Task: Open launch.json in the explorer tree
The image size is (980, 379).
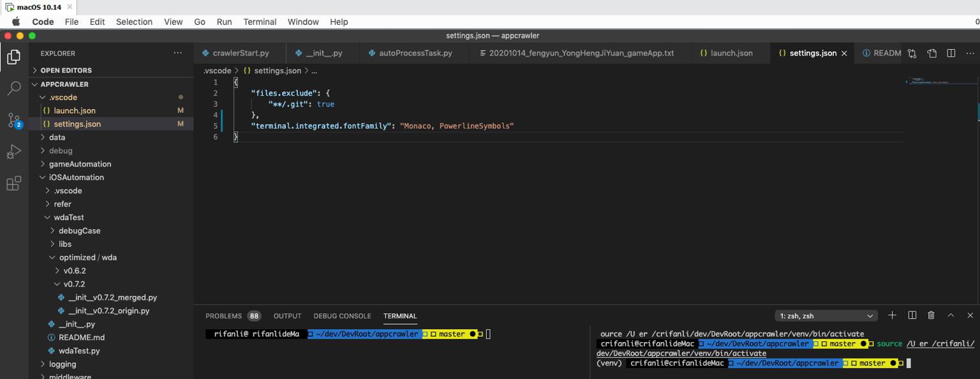Action: pos(111,110)
